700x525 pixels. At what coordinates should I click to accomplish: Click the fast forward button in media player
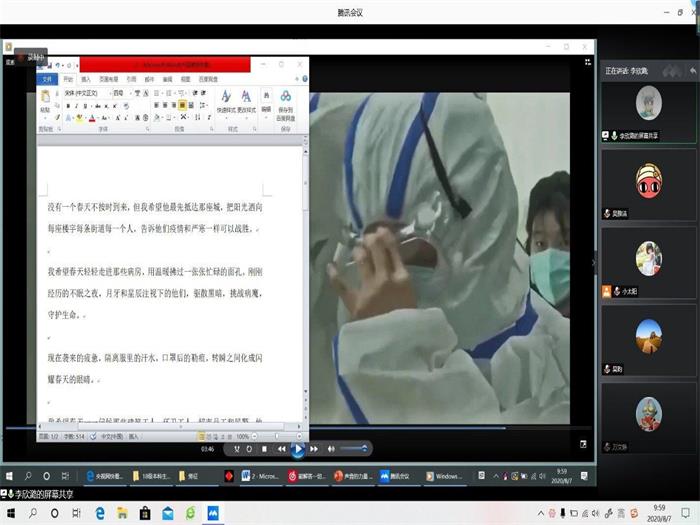(x=314, y=449)
